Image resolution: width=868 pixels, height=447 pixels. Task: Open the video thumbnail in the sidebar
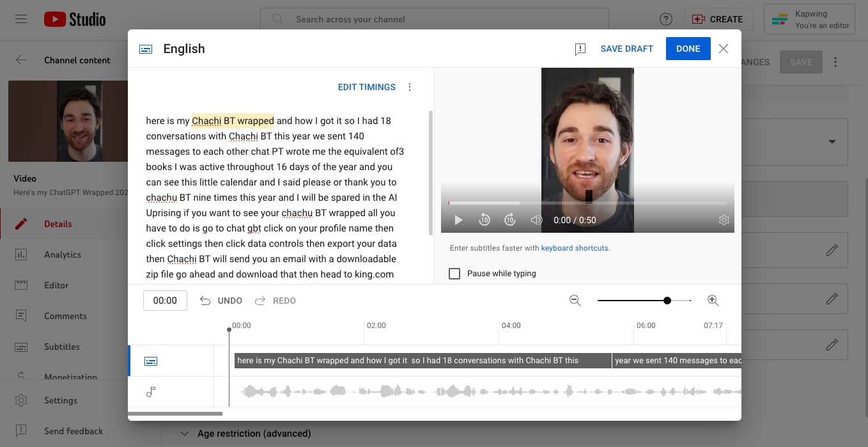tap(68, 121)
